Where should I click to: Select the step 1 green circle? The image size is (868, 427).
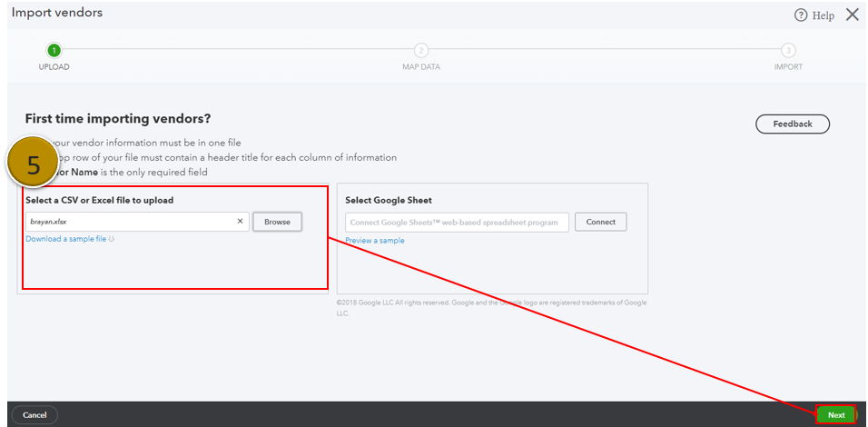[54, 51]
